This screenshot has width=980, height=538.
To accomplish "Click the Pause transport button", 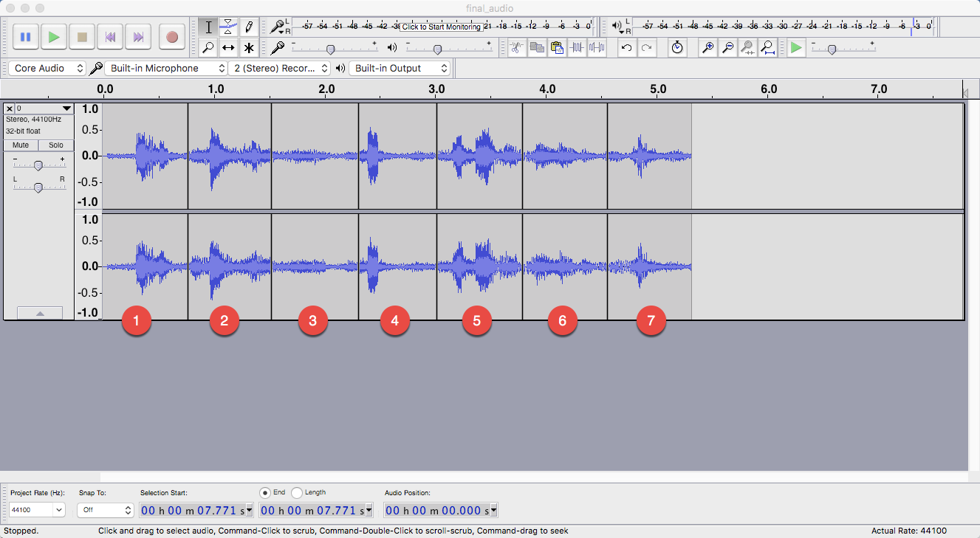I will click(25, 36).
